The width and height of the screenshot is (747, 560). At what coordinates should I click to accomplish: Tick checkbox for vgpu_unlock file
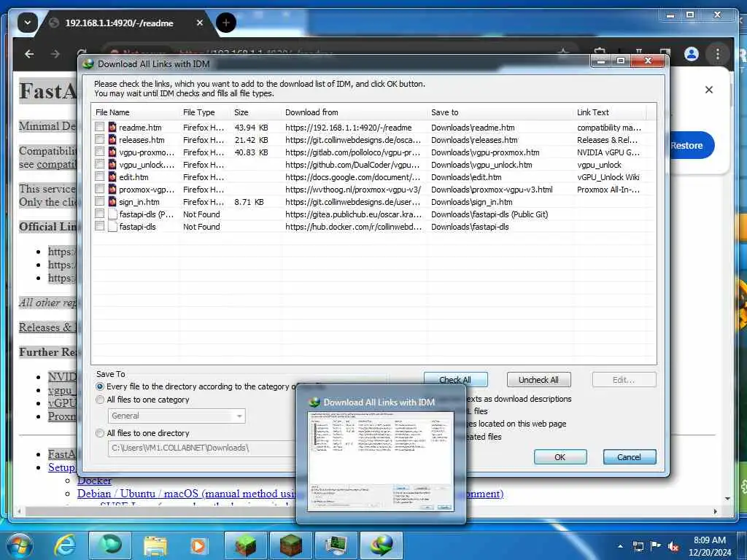click(99, 164)
